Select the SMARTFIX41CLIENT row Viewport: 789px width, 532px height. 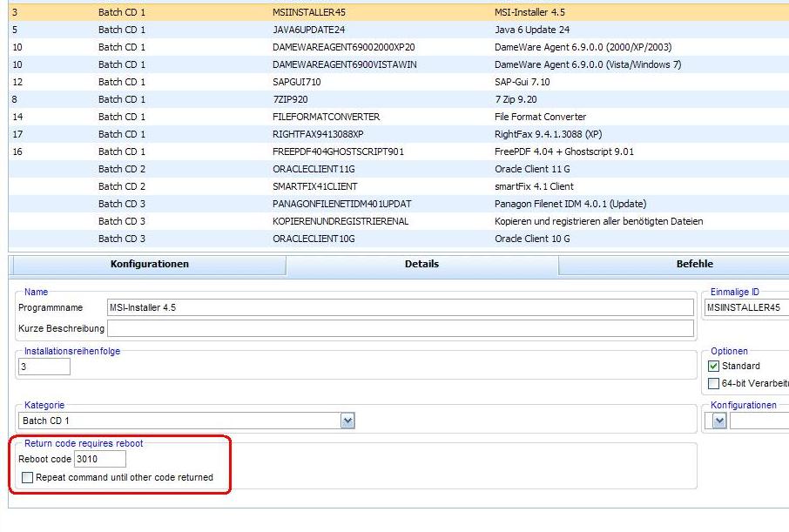399,186
